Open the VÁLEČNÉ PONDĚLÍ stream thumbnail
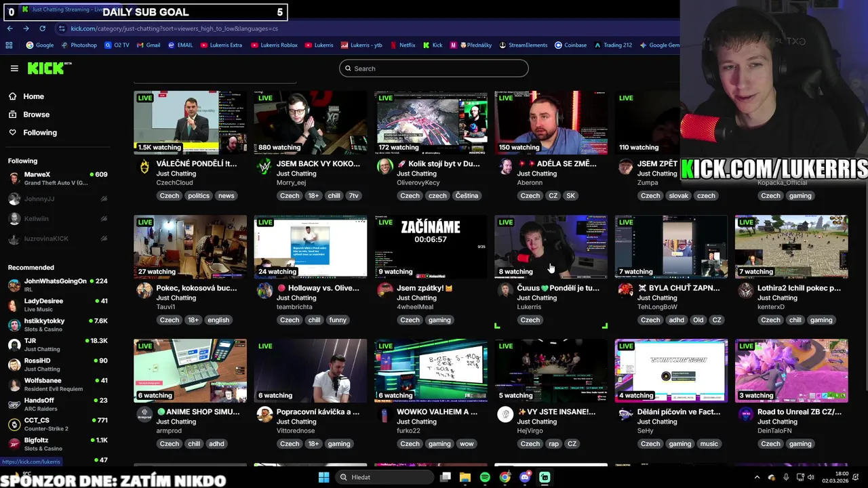This screenshot has width=868, height=488. [x=190, y=123]
